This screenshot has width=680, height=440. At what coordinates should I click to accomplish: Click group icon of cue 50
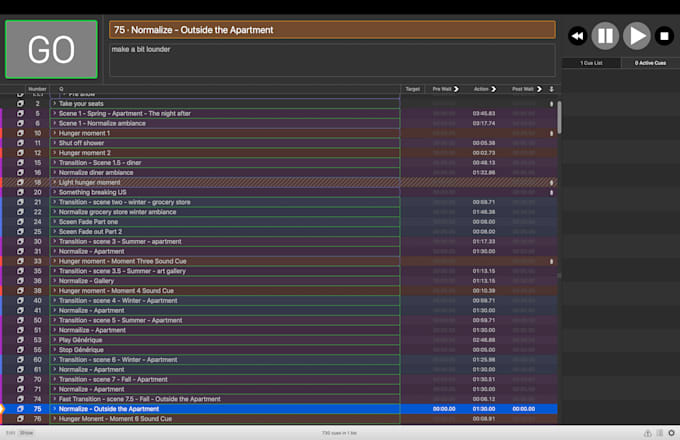pos(20,320)
